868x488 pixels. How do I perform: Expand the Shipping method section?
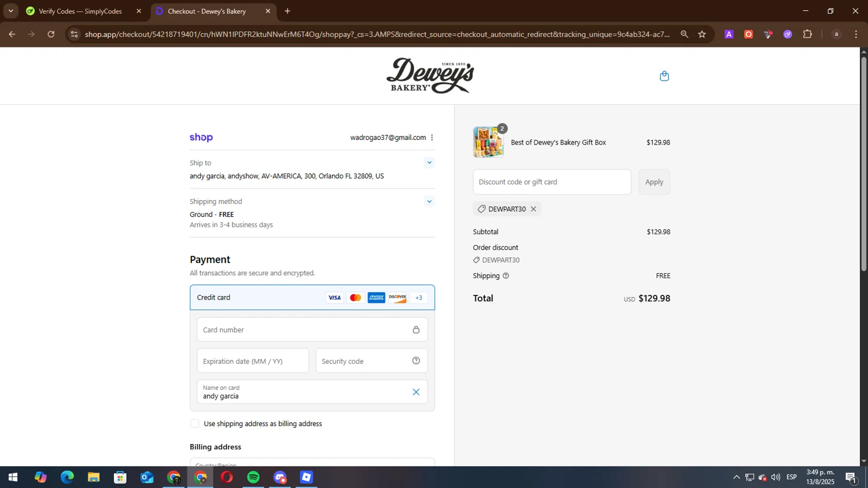(429, 201)
